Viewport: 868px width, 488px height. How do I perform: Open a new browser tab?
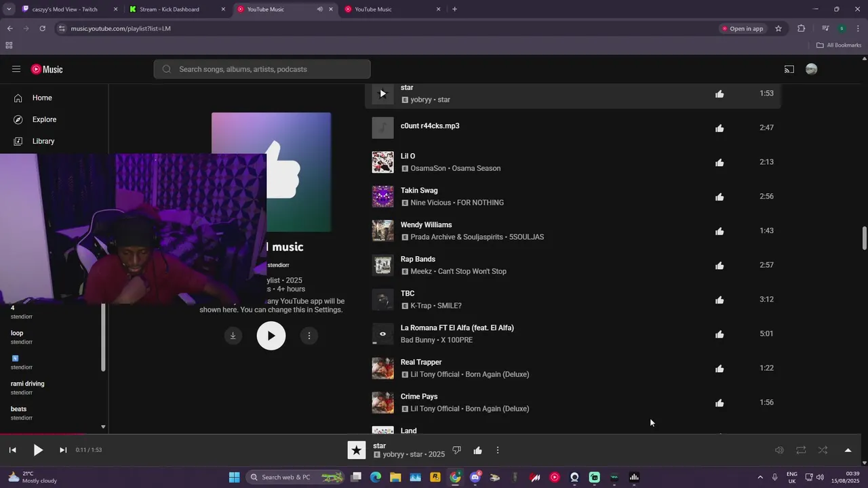point(454,9)
